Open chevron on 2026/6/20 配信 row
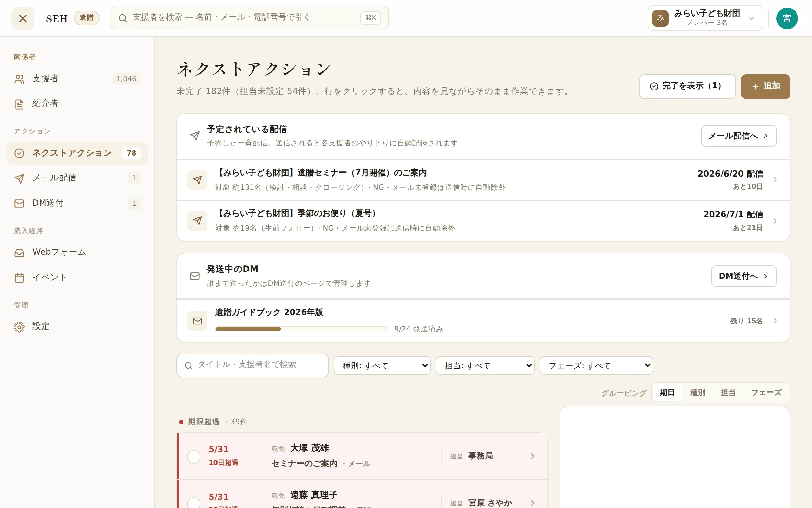Image resolution: width=812 pixels, height=508 pixels. point(775,180)
